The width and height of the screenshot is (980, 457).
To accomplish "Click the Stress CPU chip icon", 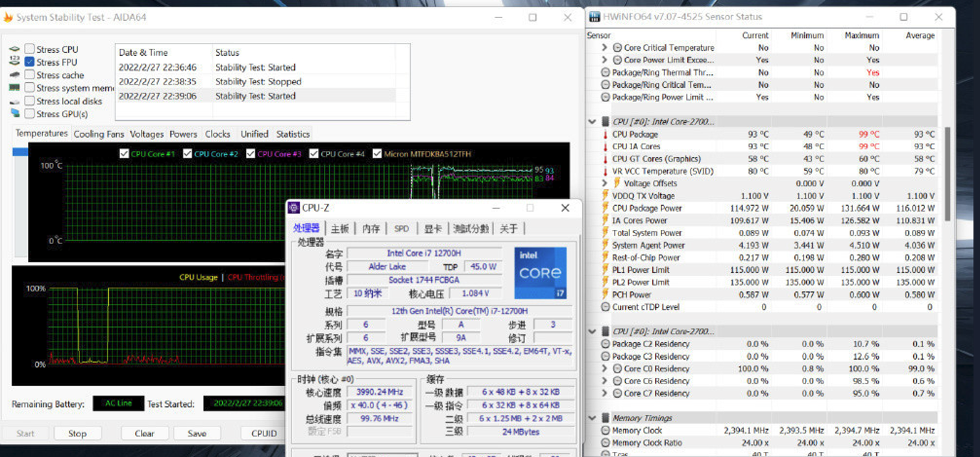I will click(14, 49).
